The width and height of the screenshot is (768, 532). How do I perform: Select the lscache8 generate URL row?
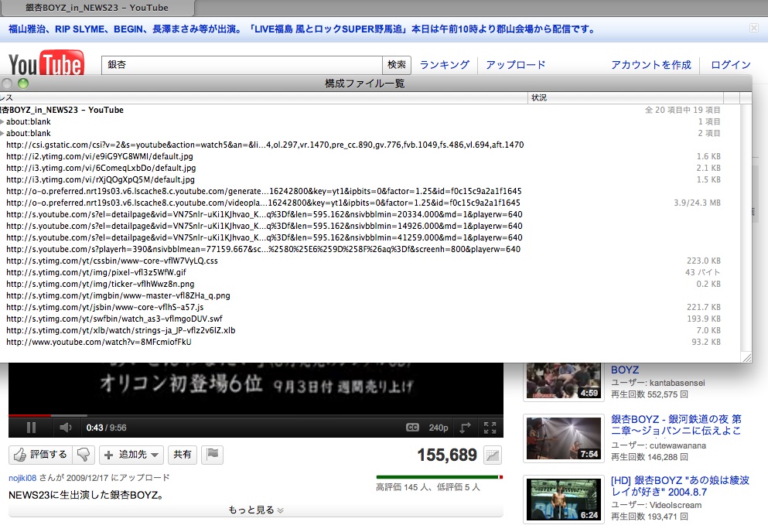(x=370, y=191)
